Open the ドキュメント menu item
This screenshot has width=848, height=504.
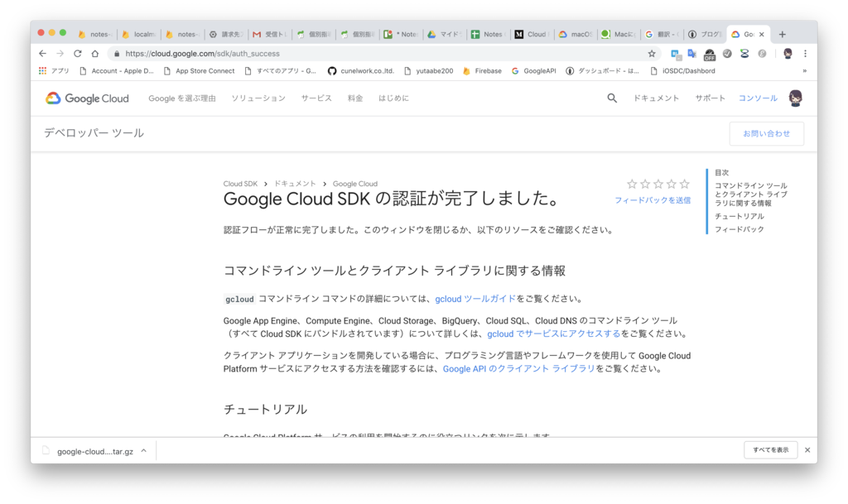[x=656, y=98]
